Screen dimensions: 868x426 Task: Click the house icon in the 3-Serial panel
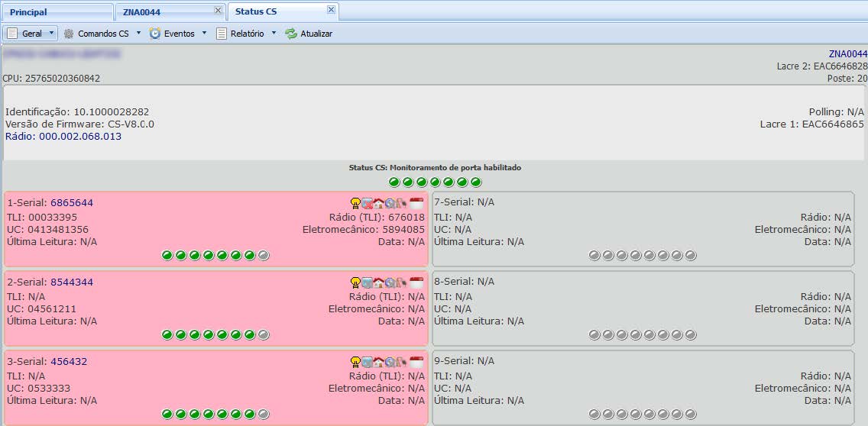[x=378, y=362]
